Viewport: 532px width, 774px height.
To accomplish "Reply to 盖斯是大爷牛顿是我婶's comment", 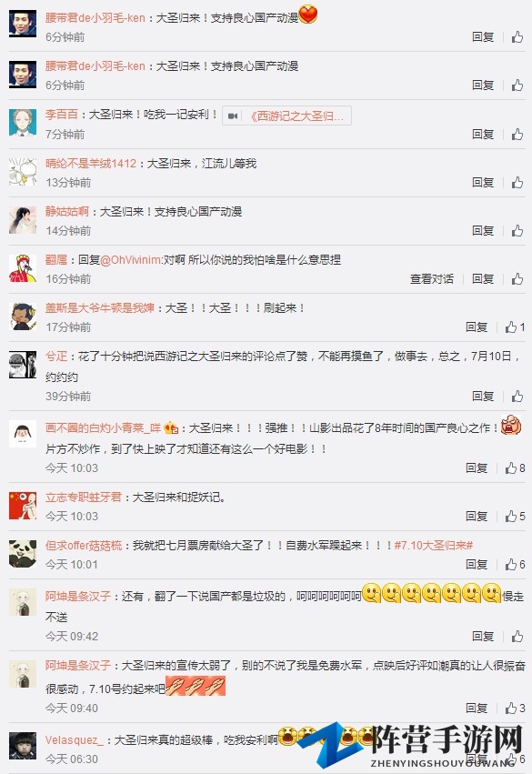I will tap(477, 327).
